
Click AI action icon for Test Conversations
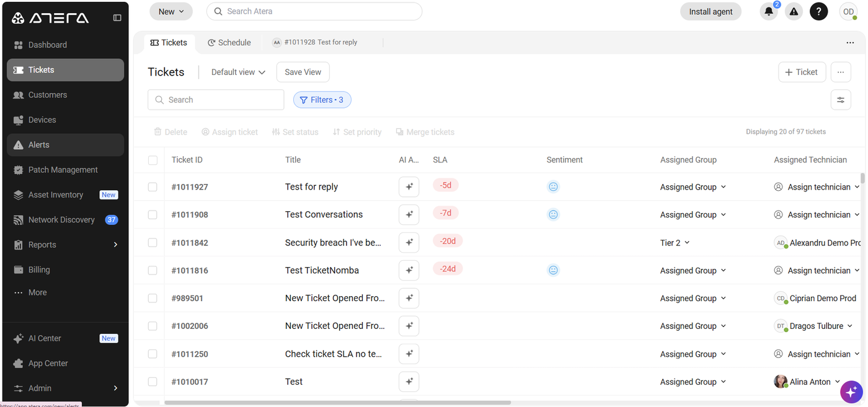point(409,214)
